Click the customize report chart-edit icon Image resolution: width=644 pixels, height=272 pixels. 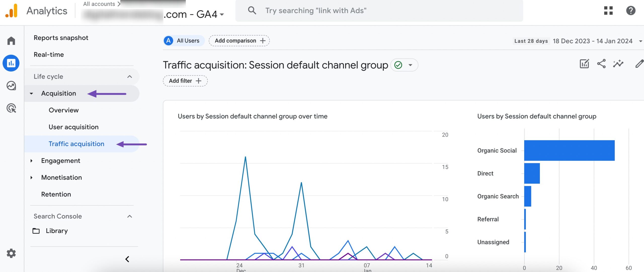[x=584, y=64]
